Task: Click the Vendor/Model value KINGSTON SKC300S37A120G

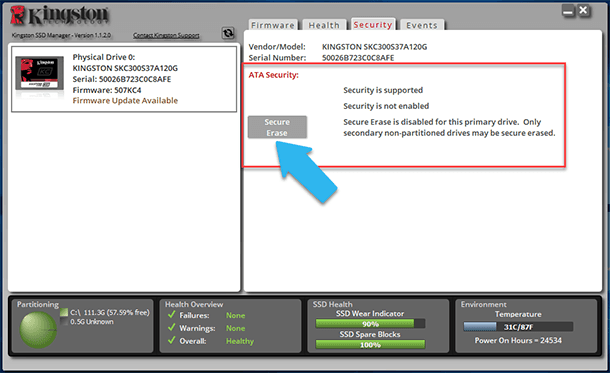Action: (374, 47)
